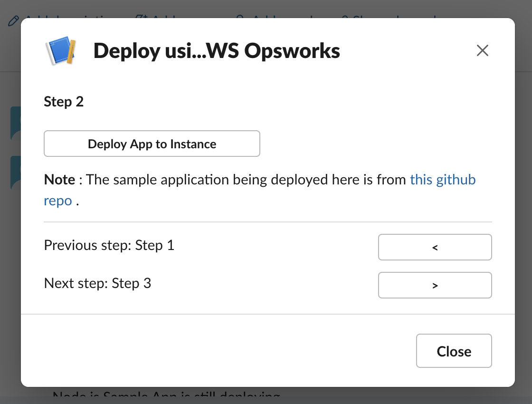Click the blueprint app icon in the dialog header

point(61,50)
